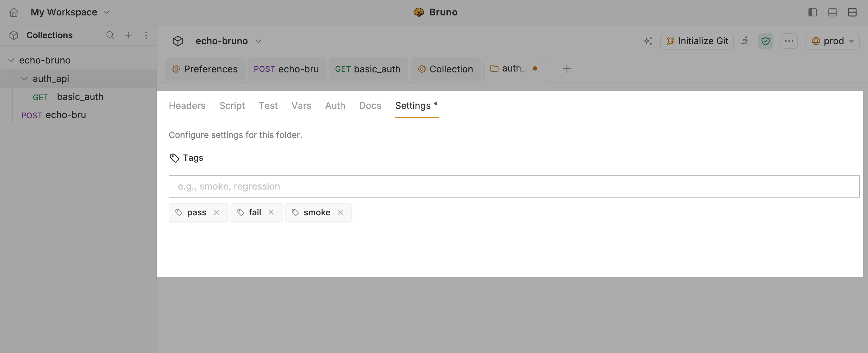868x353 pixels.
Task: Collapse the auth_api folder
Action: (24, 79)
